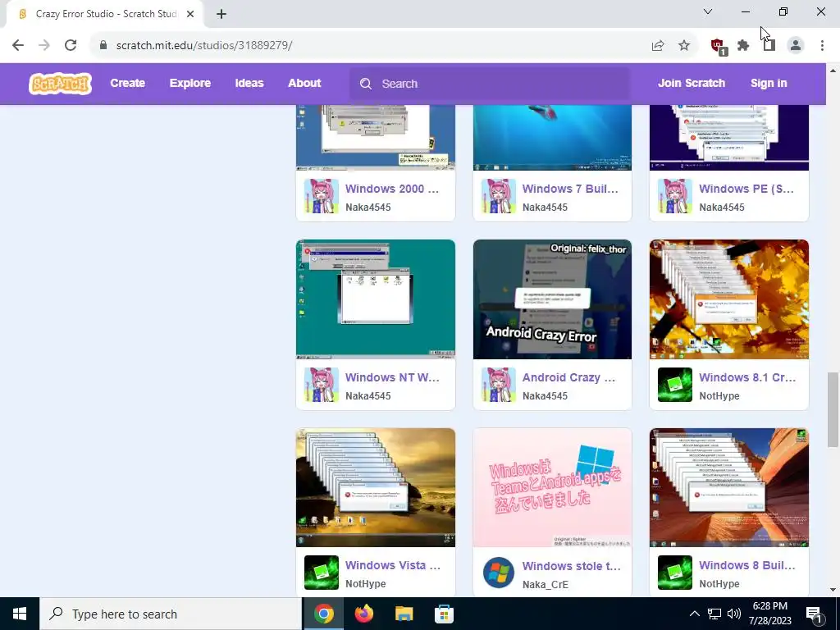Click the browser forward arrow
Image resolution: width=840 pixels, height=630 pixels.
tap(44, 45)
